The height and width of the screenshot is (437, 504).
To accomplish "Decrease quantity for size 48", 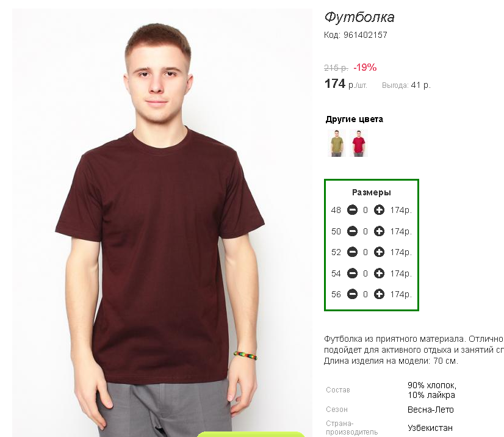I will pos(352,211).
